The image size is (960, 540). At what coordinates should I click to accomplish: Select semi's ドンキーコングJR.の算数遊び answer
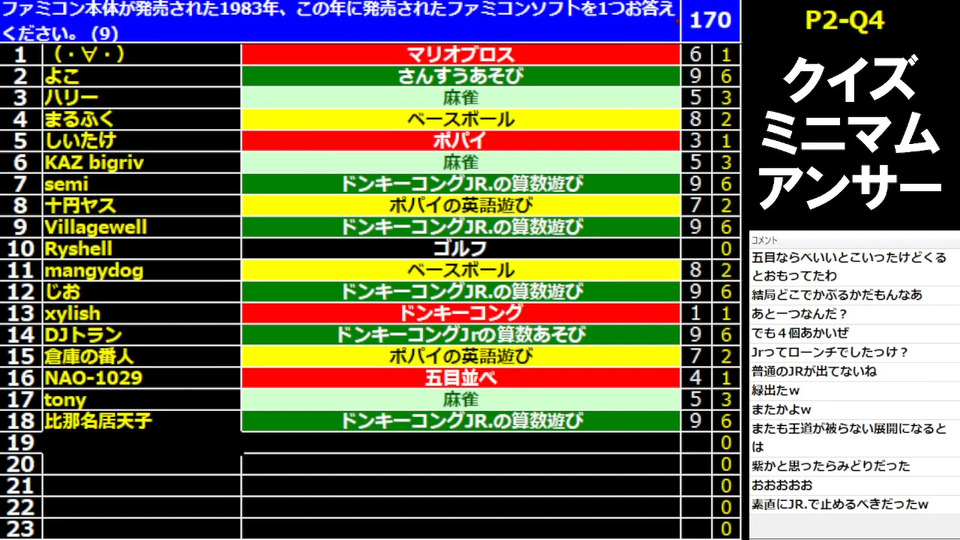460,184
